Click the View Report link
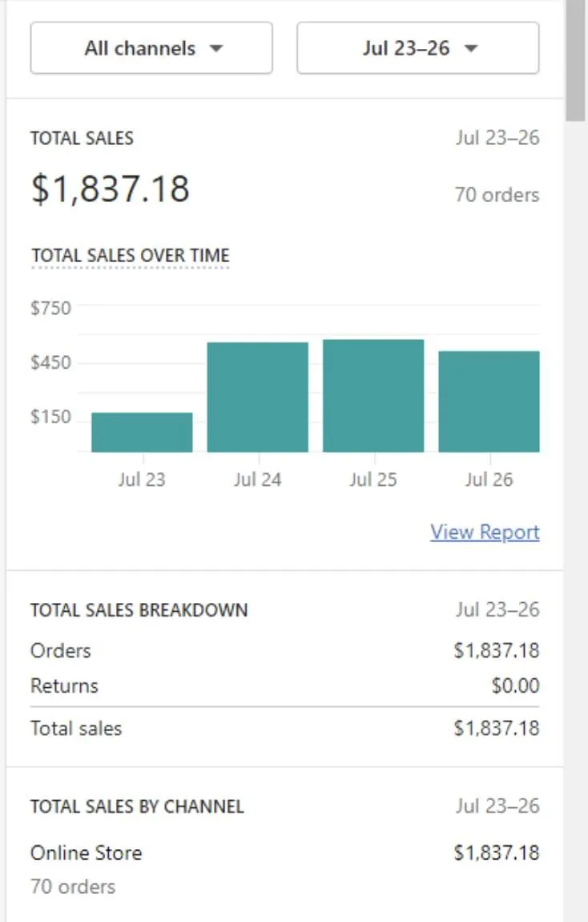 485,532
